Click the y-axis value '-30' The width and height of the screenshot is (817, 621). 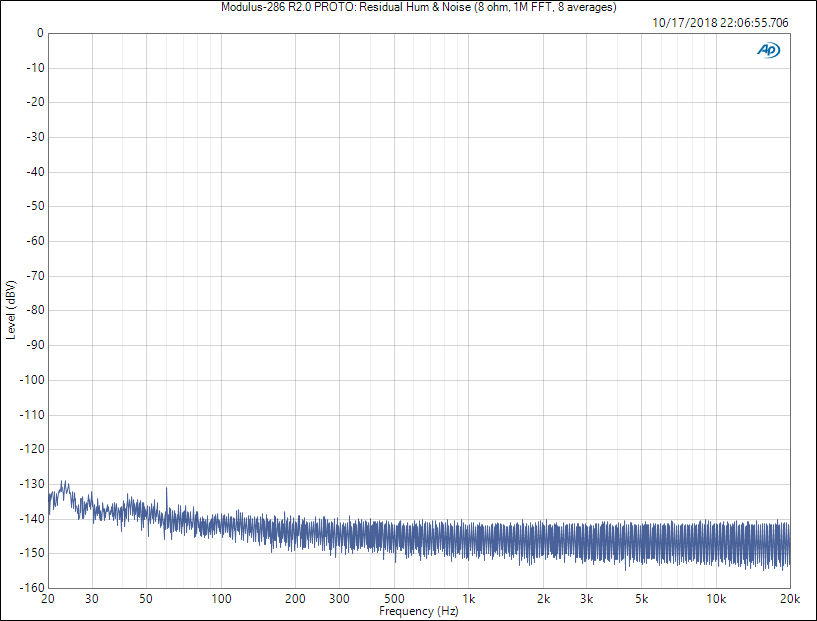pyautogui.click(x=36, y=137)
